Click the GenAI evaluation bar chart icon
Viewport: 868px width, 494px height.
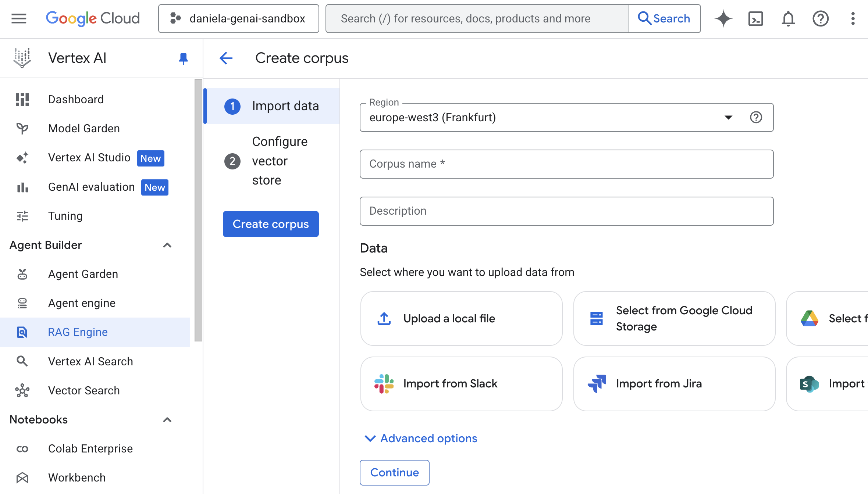pyautogui.click(x=22, y=187)
